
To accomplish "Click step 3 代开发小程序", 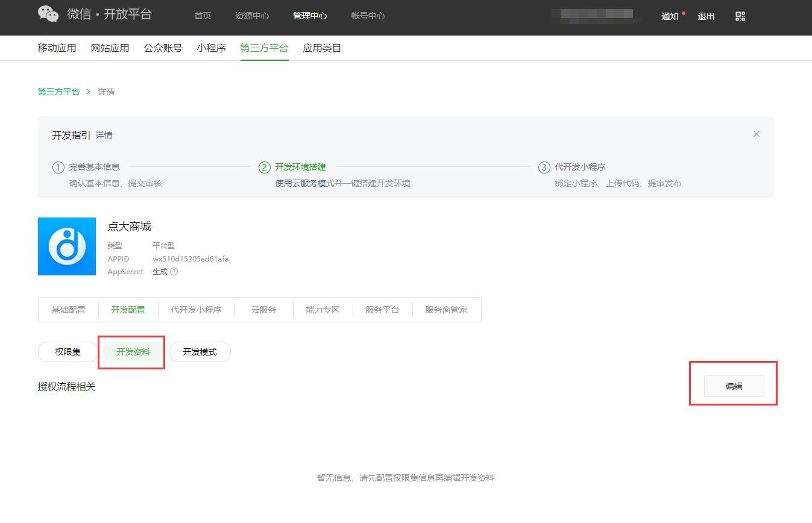I will coord(580,167).
